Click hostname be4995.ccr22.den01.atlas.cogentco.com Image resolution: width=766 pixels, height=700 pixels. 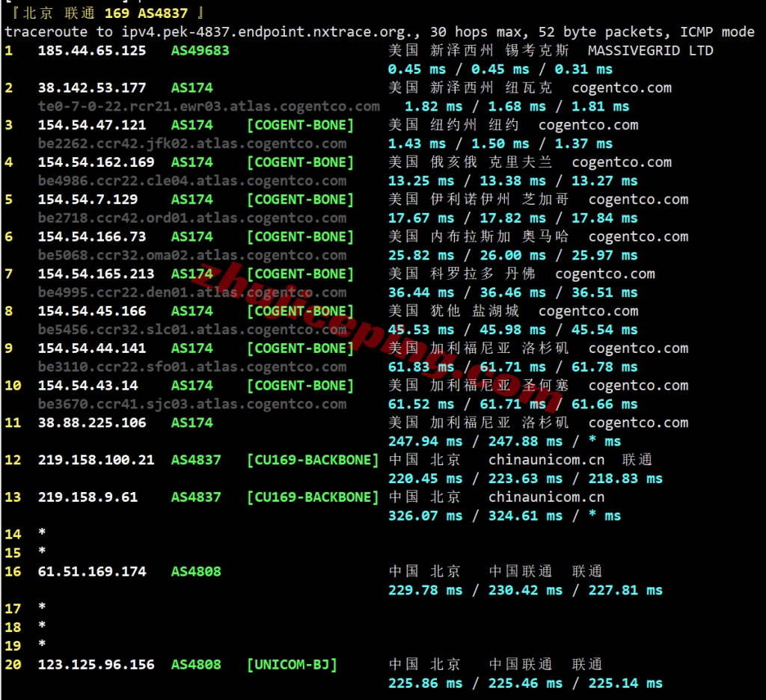[x=192, y=292]
